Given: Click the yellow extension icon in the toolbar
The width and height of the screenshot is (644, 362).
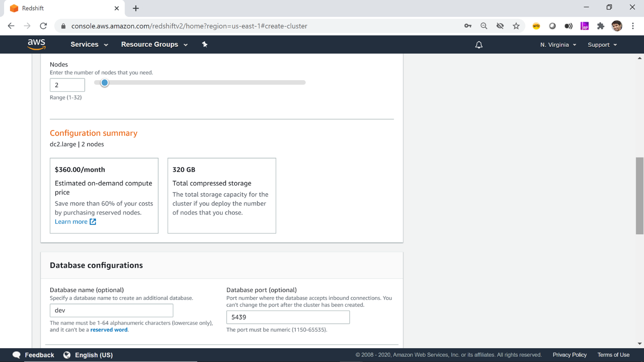Looking at the screenshot, I should pos(536,26).
